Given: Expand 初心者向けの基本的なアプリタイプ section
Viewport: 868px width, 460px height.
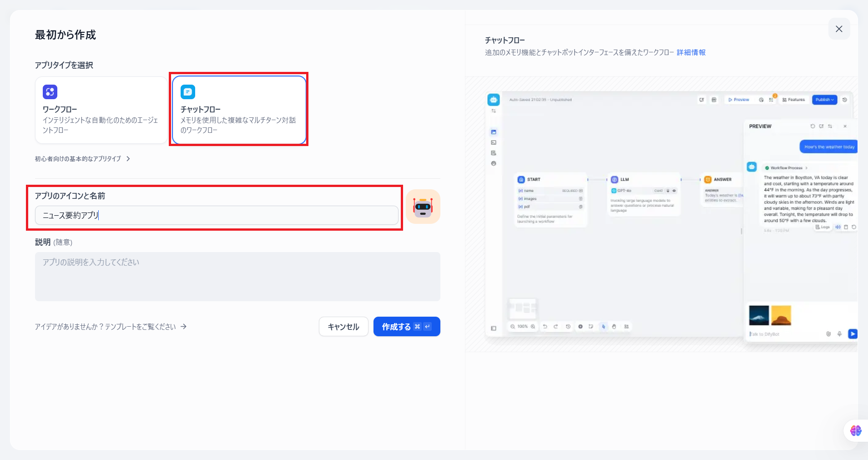Looking at the screenshot, I should (78, 159).
